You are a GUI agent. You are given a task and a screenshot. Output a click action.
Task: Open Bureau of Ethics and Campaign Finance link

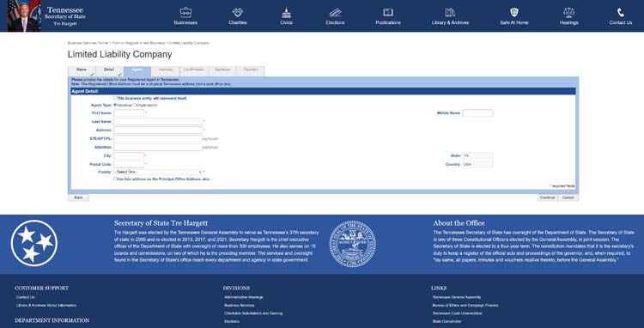pos(465,306)
